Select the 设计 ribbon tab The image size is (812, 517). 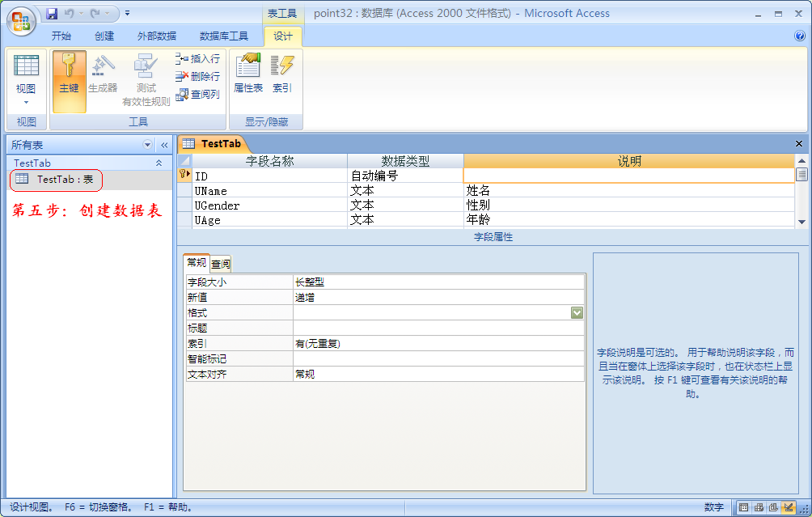(283, 36)
